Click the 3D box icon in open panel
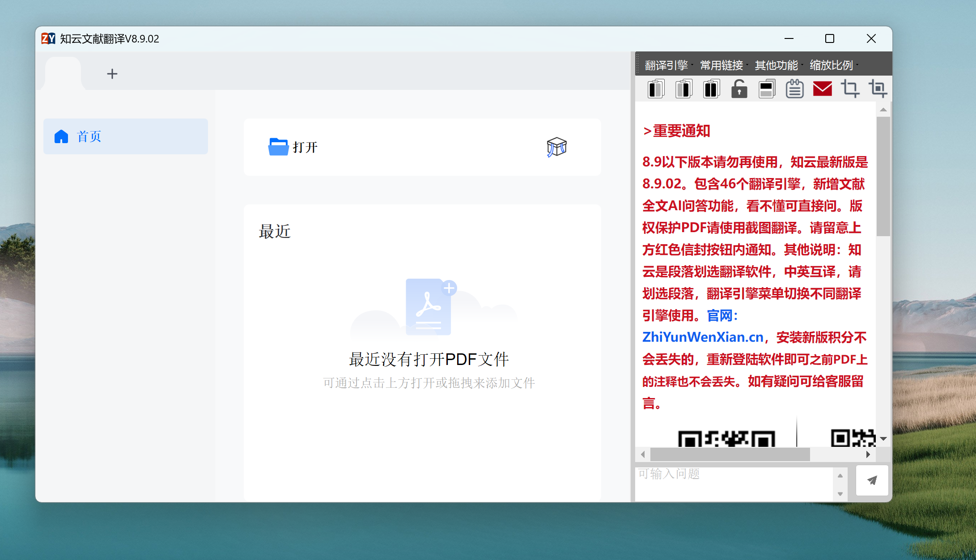The height and width of the screenshot is (560, 976). click(556, 147)
